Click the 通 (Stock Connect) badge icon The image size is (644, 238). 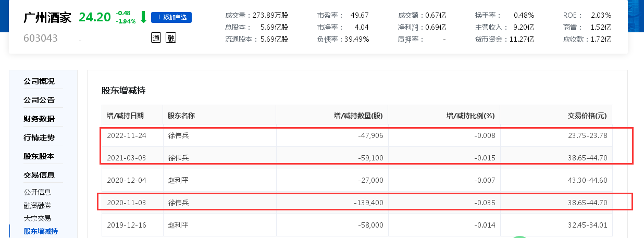point(156,37)
